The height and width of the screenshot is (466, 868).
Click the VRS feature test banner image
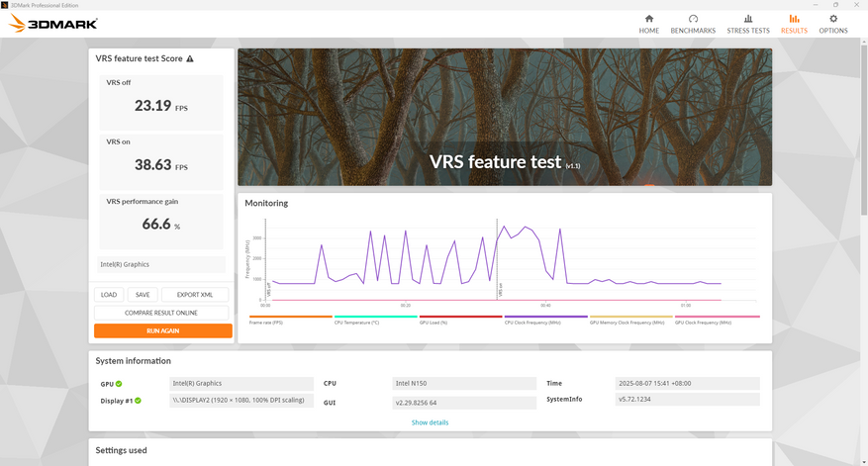tap(505, 117)
